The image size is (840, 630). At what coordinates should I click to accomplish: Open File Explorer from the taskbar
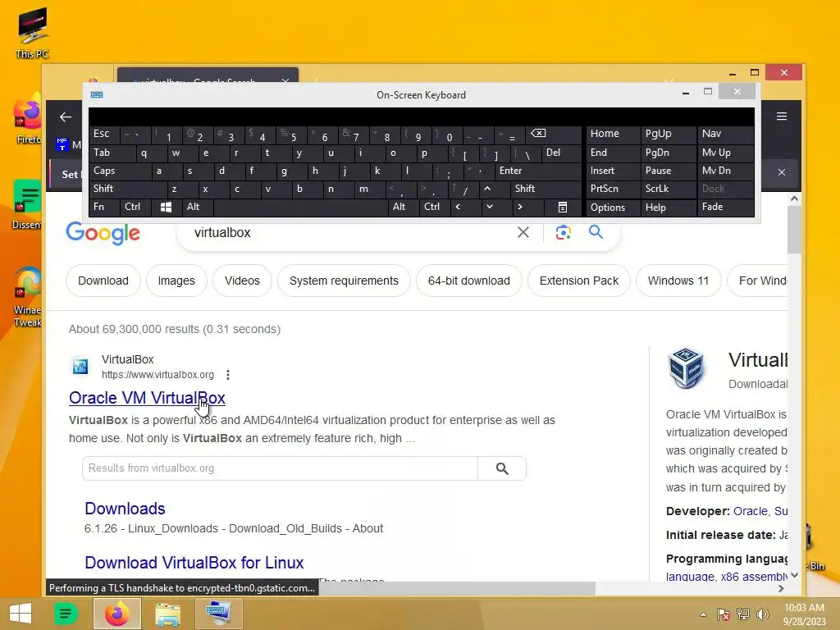(167, 614)
